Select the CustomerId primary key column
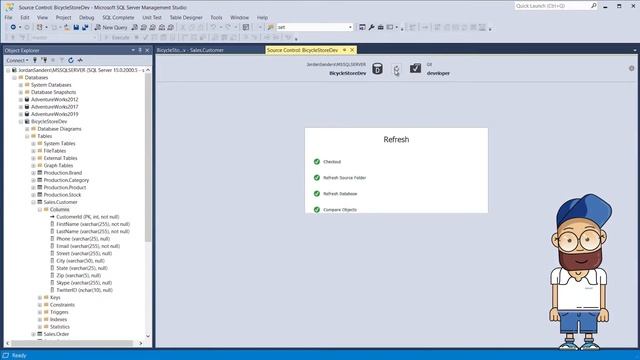Image resolution: width=640 pixels, height=360 pixels. pyautogui.click(x=87, y=217)
